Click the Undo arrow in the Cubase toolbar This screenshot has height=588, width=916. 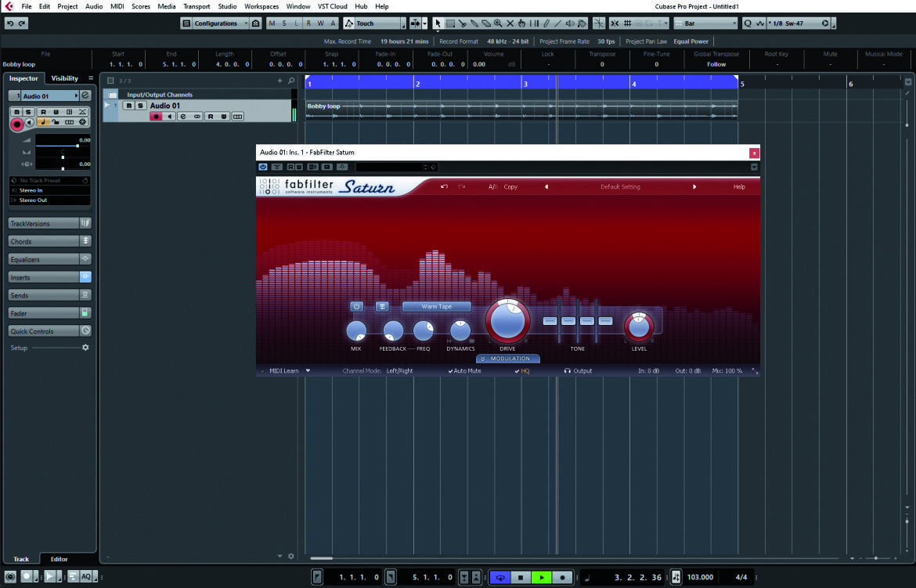click(10, 23)
